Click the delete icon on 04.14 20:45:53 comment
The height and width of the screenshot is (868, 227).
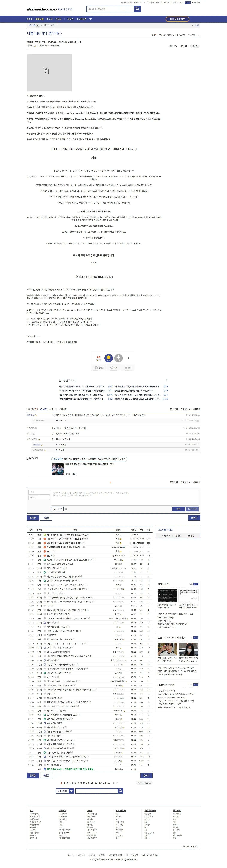click(198, 420)
